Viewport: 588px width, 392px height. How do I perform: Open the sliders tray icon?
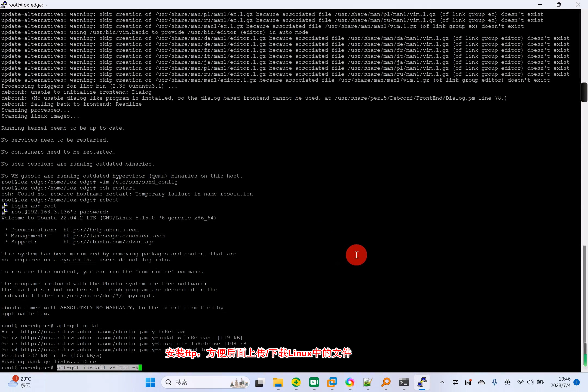tap(455, 382)
